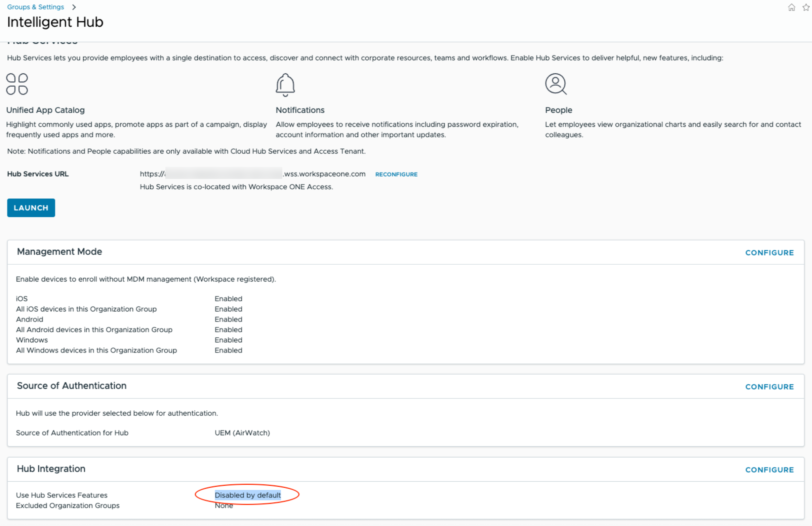The image size is (812, 526).
Task: Open CONFIGURE for Source of Authentication
Action: (770, 387)
